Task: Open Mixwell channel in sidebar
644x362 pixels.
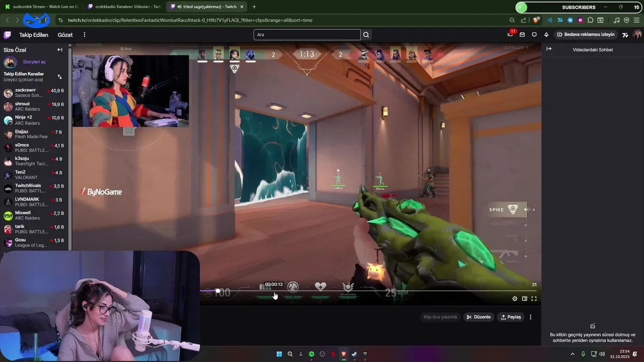Action: coord(34,215)
